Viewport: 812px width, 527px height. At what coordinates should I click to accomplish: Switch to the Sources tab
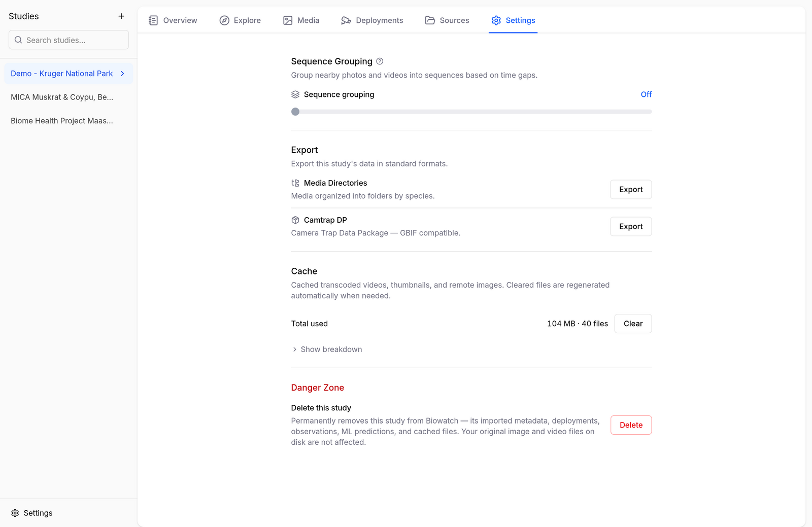coord(447,20)
